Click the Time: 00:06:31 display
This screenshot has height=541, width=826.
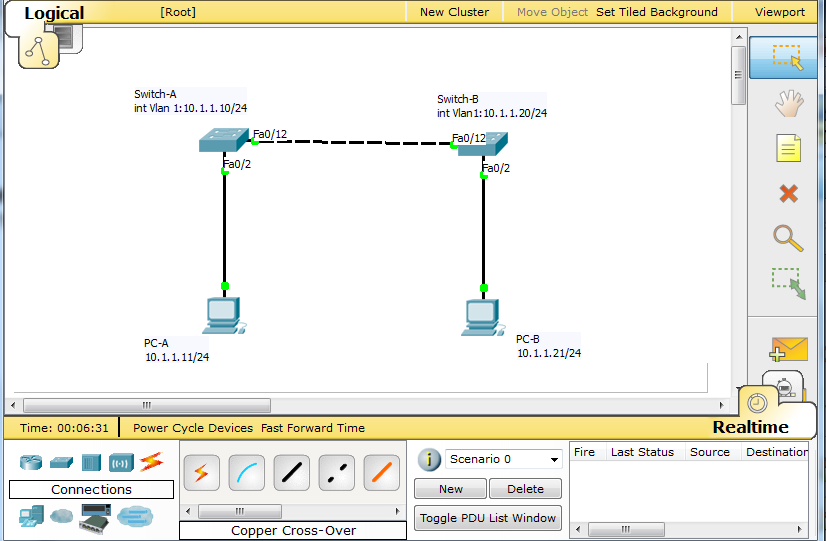pyautogui.click(x=64, y=428)
